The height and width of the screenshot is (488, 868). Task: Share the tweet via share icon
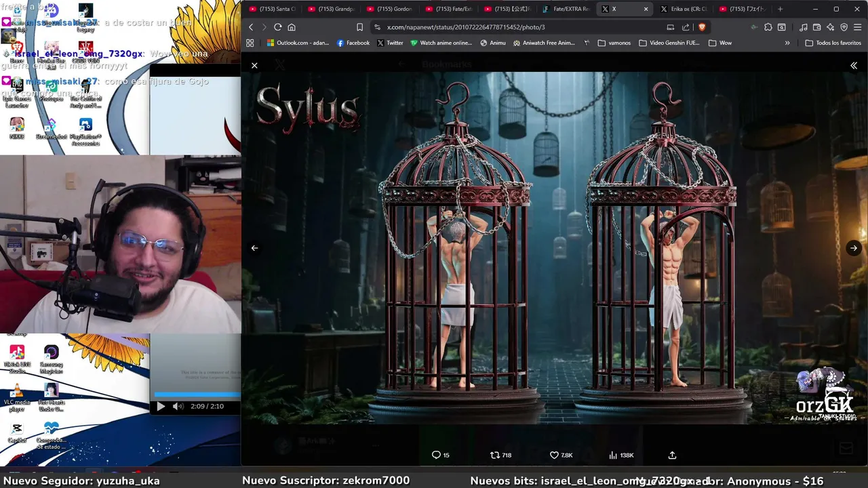[x=672, y=455]
